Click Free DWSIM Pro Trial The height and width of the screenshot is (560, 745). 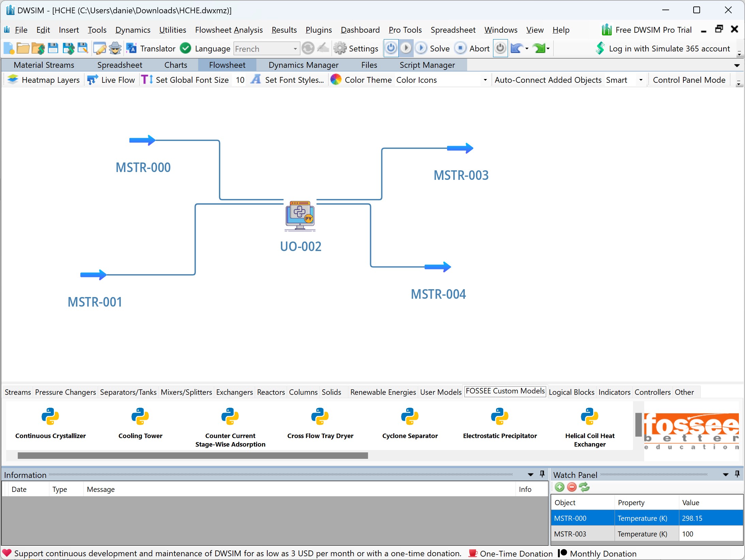646,30
